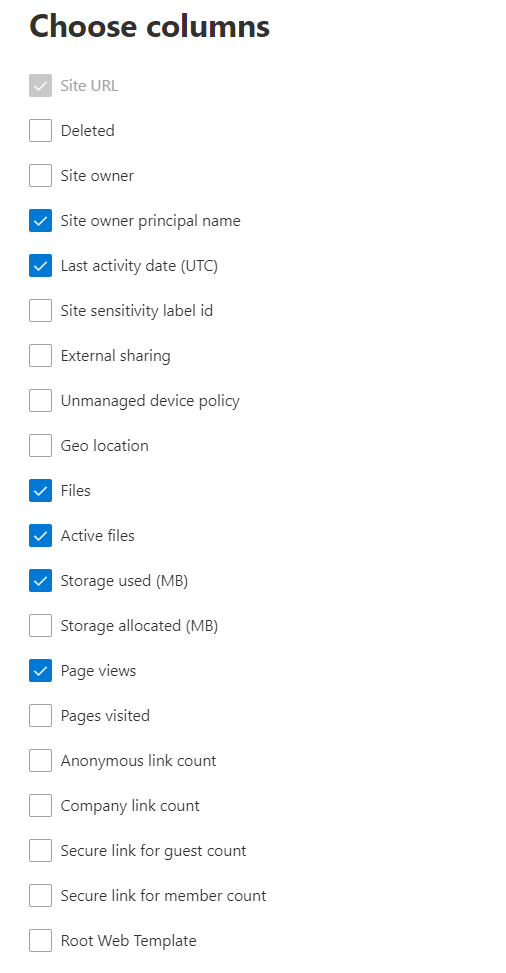Check the Deleted column checkbox
506x973 pixels.
coord(40,130)
